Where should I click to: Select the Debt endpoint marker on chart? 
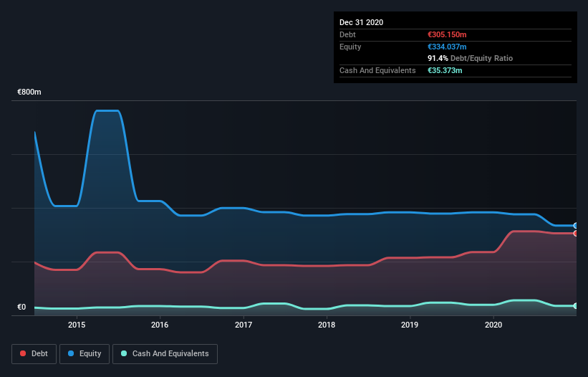pos(576,234)
